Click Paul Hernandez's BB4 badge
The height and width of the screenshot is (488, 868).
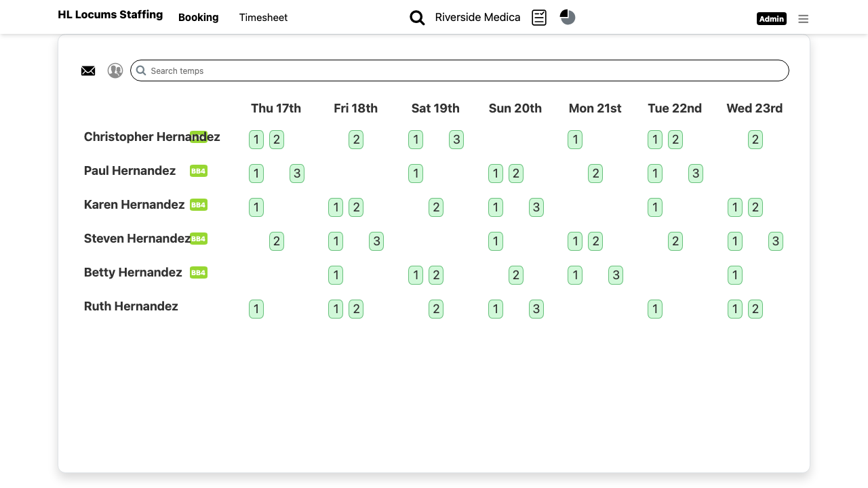tap(199, 171)
